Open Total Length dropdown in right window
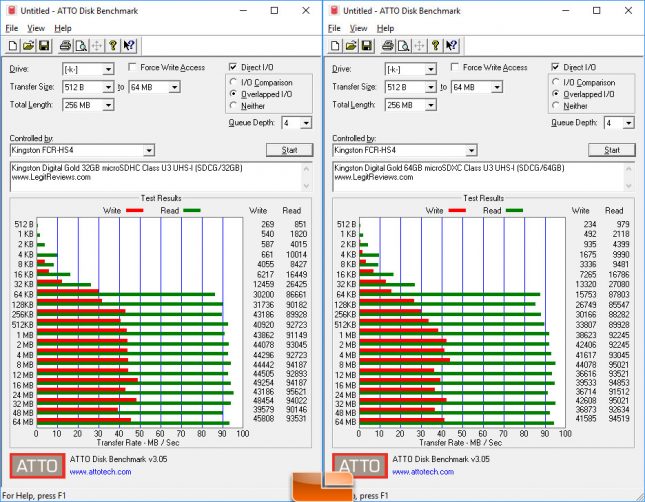645x502 pixels. click(x=431, y=105)
